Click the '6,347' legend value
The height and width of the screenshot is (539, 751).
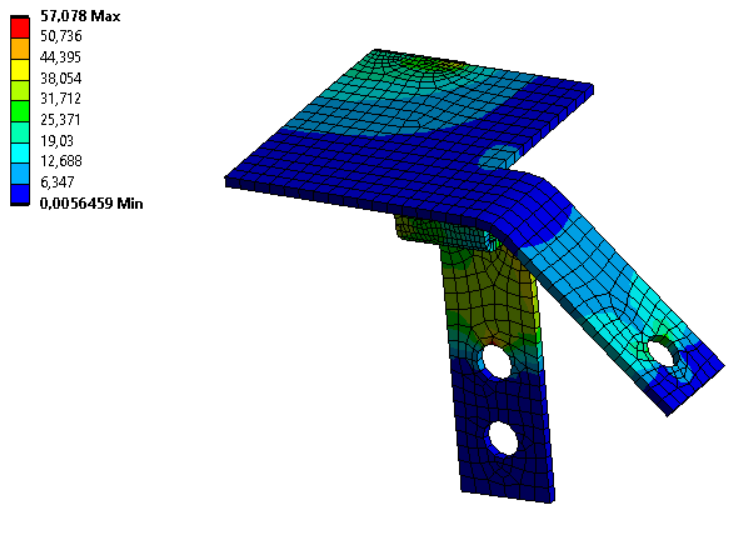pyautogui.click(x=57, y=182)
